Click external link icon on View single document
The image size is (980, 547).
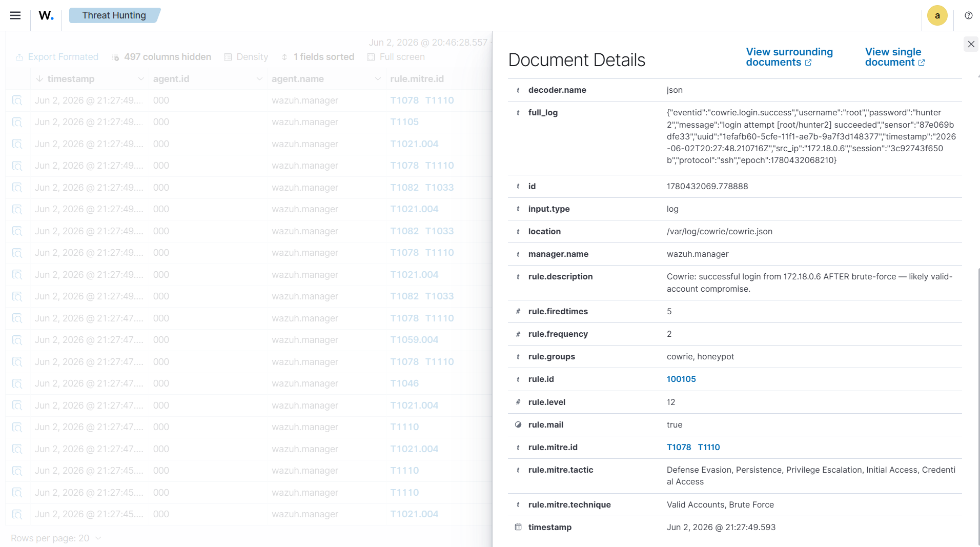tap(922, 63)
